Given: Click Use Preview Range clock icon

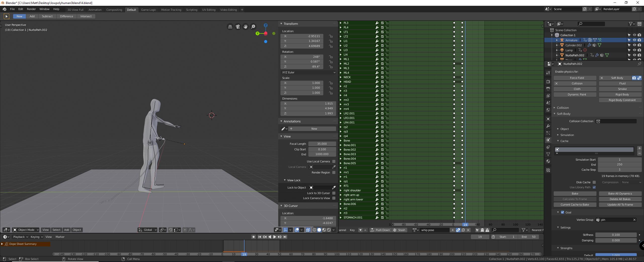Looking at the screenshot, I should click(493, 237).
